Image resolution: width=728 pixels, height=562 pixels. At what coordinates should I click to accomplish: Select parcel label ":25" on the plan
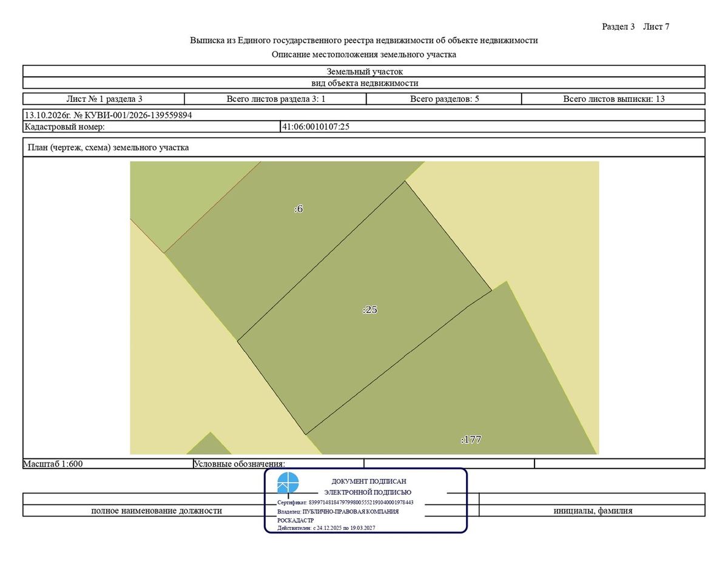pos(370,310)
